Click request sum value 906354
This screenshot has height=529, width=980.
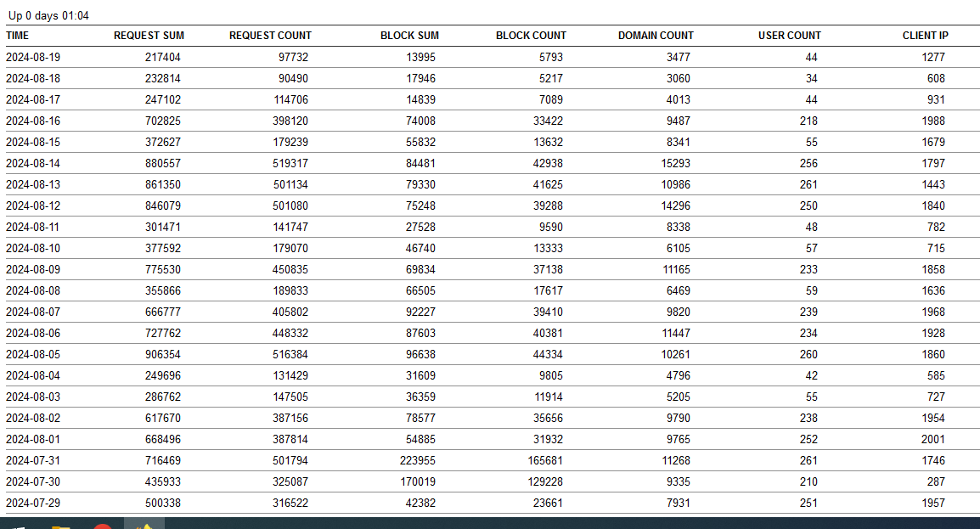click(x=162, y=355)
